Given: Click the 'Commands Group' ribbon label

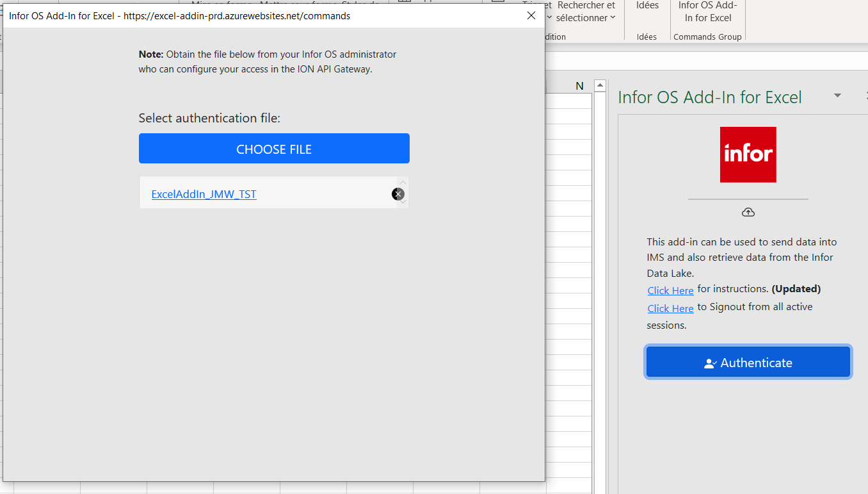Looking at the screenshot, I should click(x=707, y=37).
